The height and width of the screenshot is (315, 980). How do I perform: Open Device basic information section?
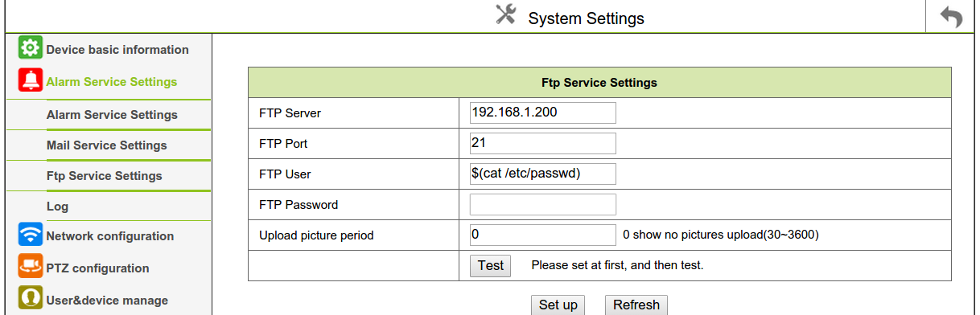117,50
